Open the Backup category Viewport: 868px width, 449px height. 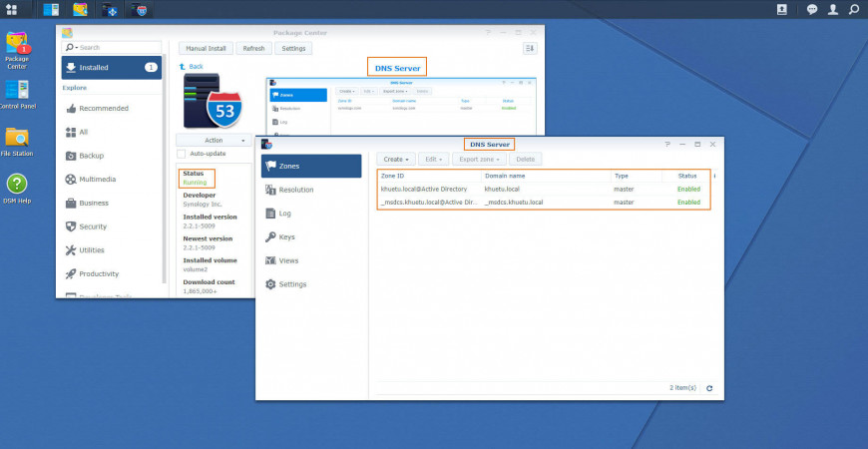click(x=112, y=156)
